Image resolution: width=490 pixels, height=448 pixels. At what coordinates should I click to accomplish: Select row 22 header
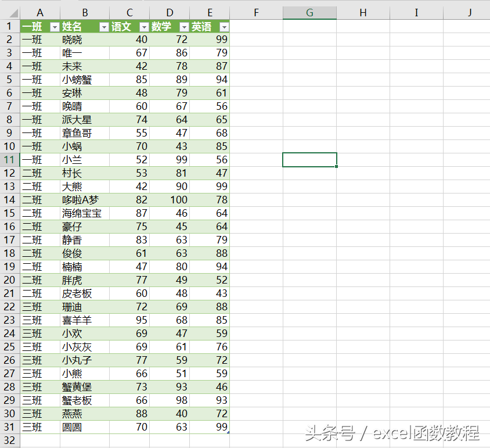pos(10,307)
